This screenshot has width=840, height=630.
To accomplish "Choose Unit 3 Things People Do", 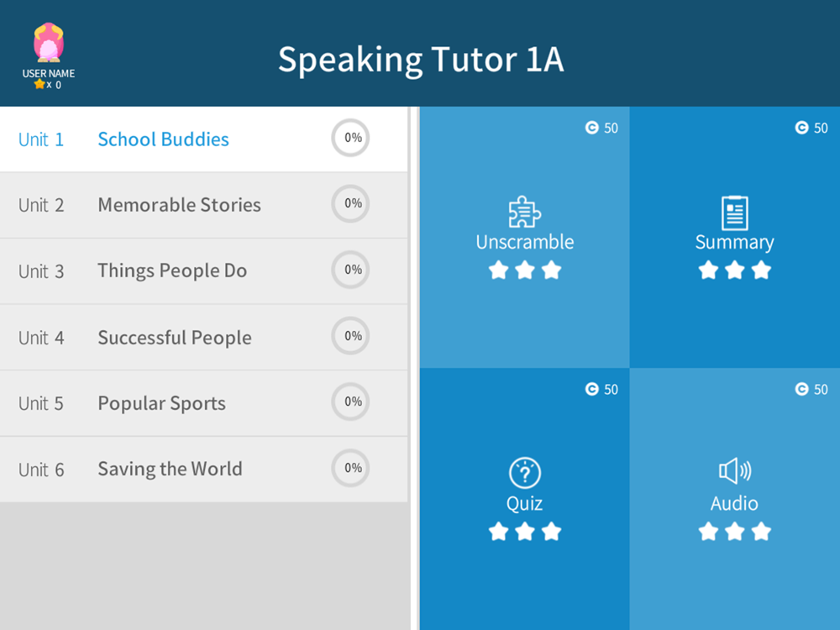I will pyautogui.click(x=203, y=271).
